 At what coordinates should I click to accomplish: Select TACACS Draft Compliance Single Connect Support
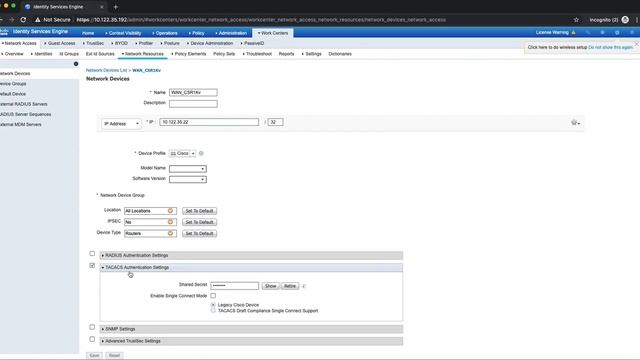(x=213, y=311)
